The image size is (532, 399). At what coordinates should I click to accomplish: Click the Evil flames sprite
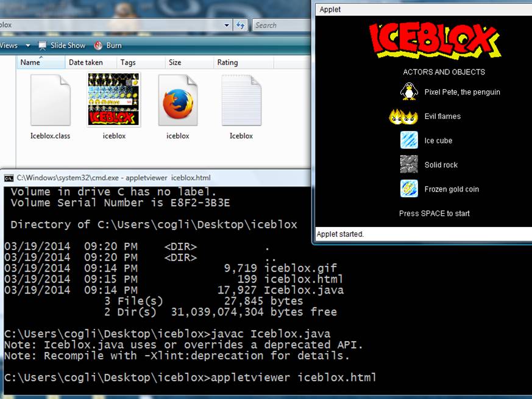pyautogui.click(x=403, y=117)
